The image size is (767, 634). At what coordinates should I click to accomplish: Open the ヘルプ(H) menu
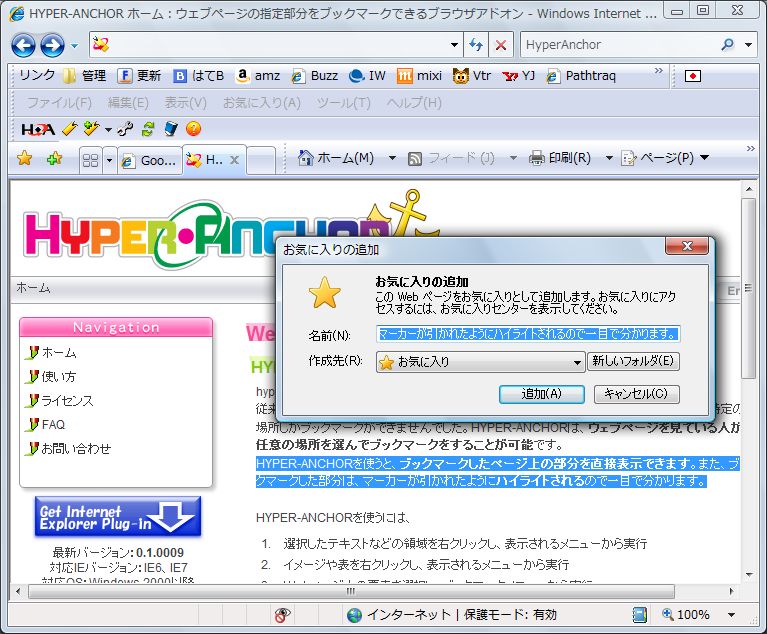[x=414, y=103]
